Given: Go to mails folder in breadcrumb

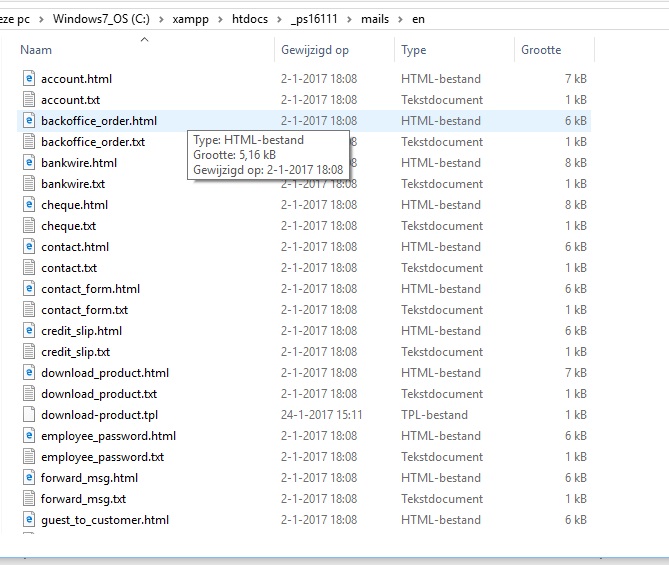Looking at the screenshot, I should click(375, 19).
